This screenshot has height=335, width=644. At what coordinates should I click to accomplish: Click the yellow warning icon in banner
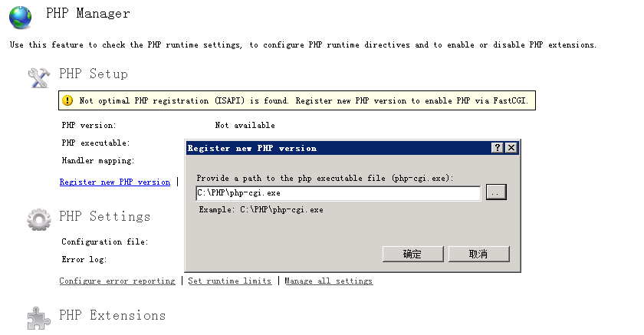coord(68,100)
